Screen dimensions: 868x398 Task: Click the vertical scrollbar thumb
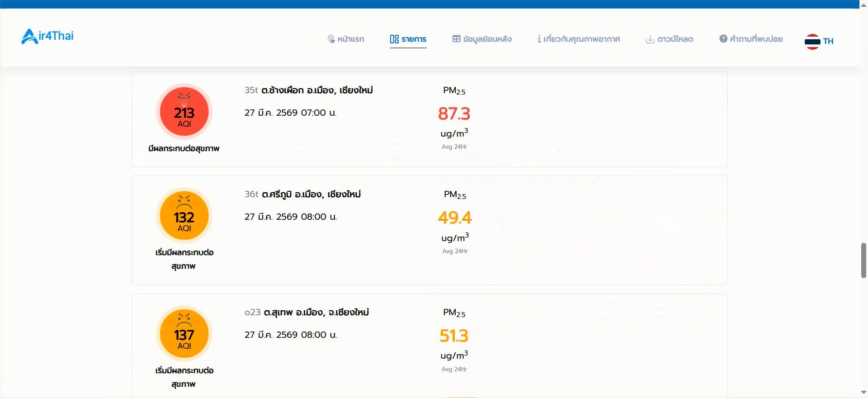pyautogui.click(x=863, y=261)
